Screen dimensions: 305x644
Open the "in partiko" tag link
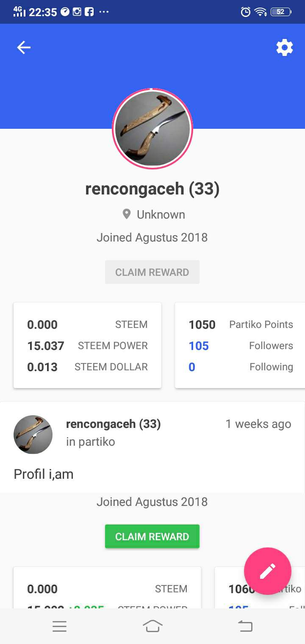tap(90, 441)
